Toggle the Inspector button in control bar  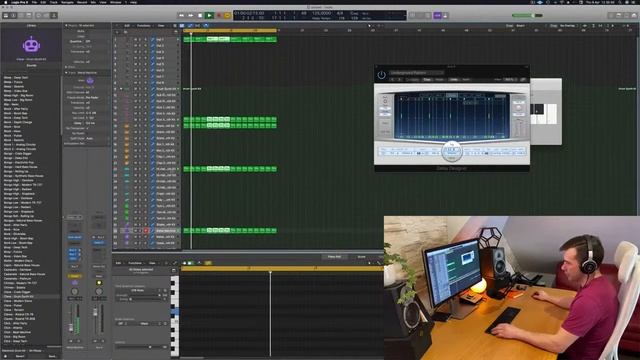coord(13,16)
